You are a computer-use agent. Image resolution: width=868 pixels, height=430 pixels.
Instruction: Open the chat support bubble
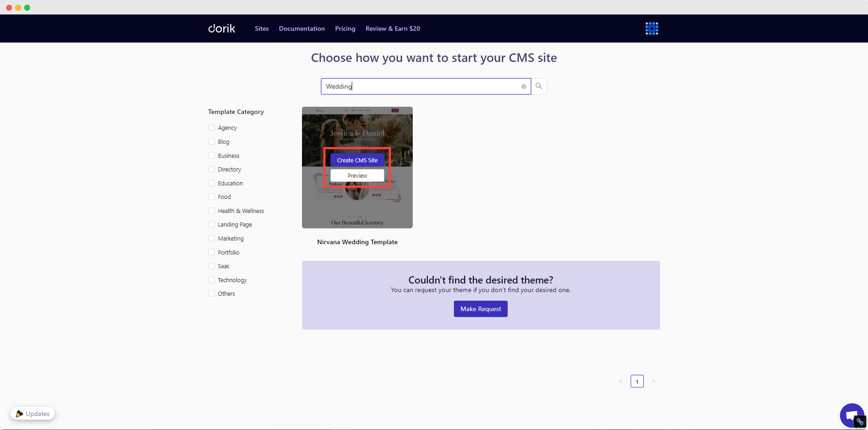tap(851, 415)
